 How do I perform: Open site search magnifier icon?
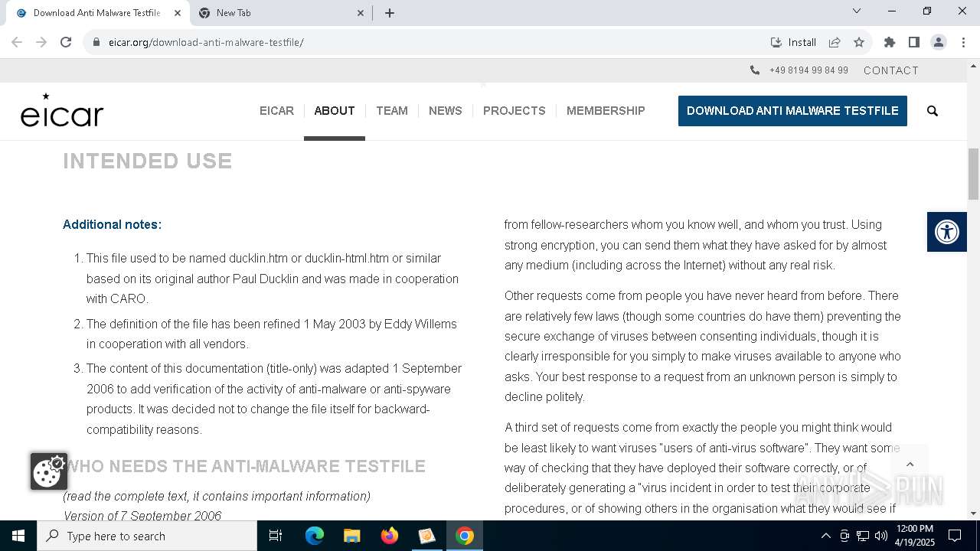point(933,111)
